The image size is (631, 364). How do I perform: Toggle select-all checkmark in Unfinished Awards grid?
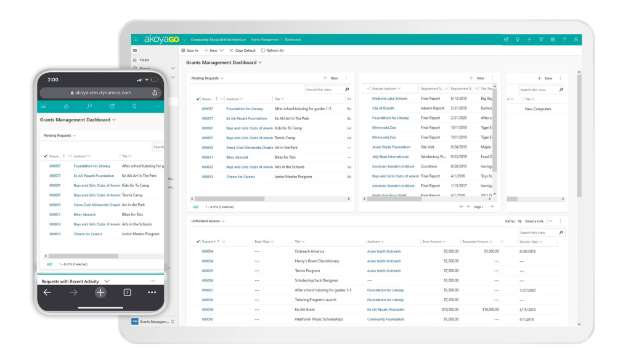(198, 241)
